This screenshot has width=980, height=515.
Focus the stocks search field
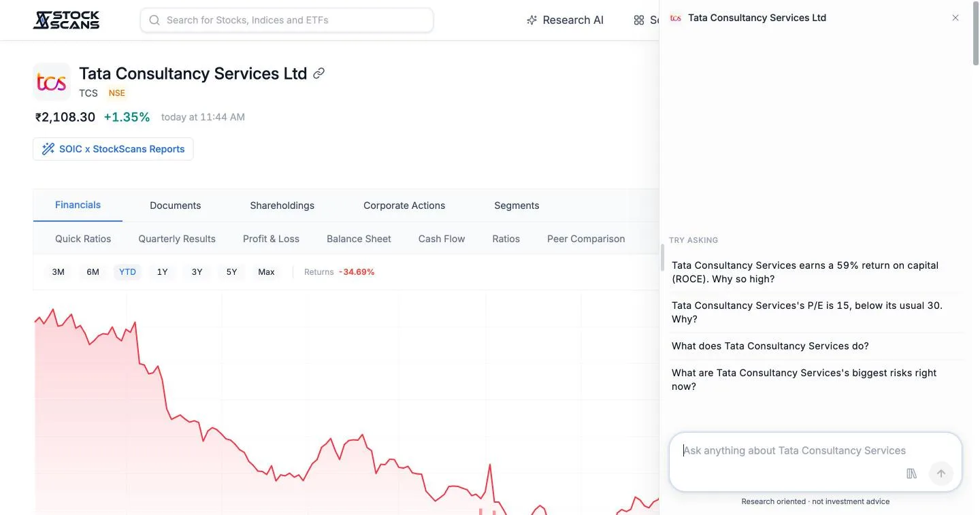click(287, 20)
